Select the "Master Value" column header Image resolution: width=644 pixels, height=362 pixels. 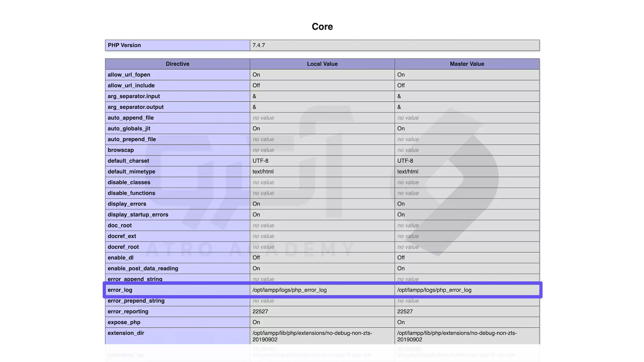(x=467, y=64)
